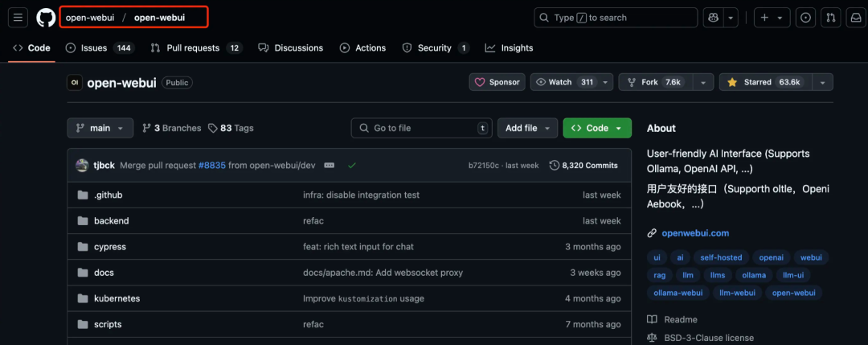
Task: Switch to the Security tab
Action: pos(436,48)
